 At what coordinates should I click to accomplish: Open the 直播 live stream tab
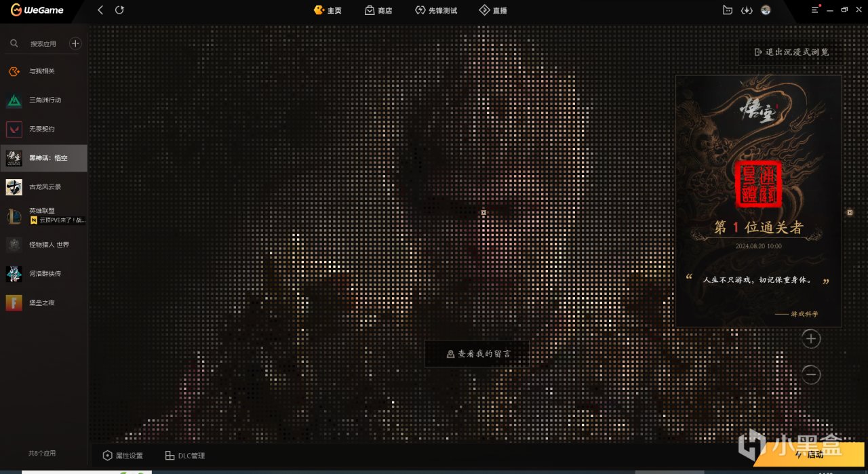click(493, 10)
